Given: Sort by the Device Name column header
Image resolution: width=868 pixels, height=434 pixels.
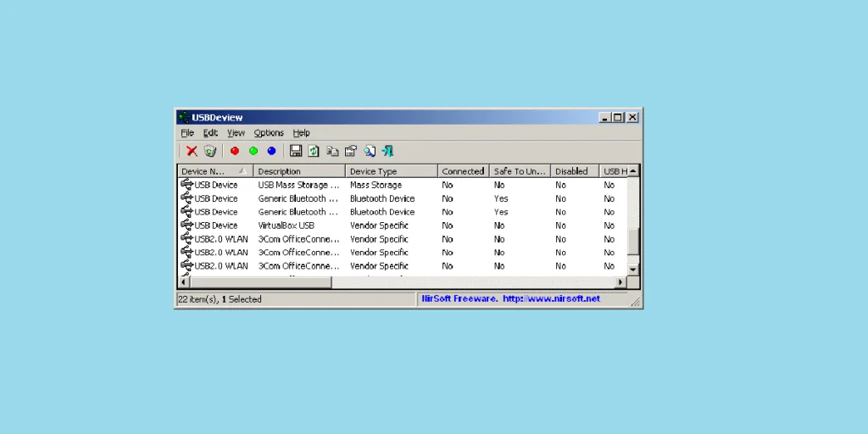Looking at the screenshot, I should coord(215,171).
